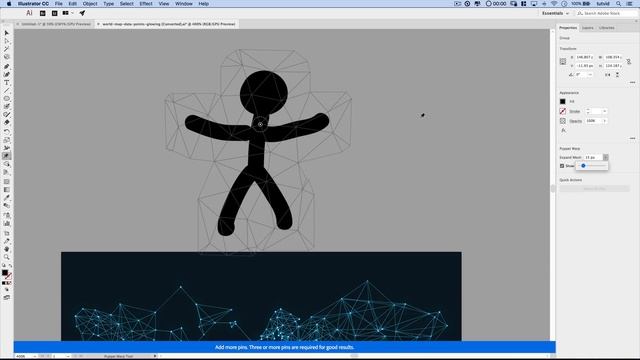
Task: Select the Eyedropper tool
Action: click(7, 198)
